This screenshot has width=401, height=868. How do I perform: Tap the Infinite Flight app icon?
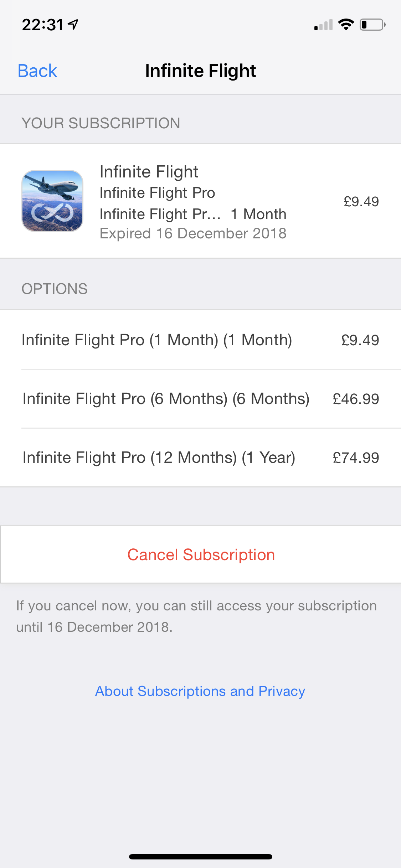point(52,201)
